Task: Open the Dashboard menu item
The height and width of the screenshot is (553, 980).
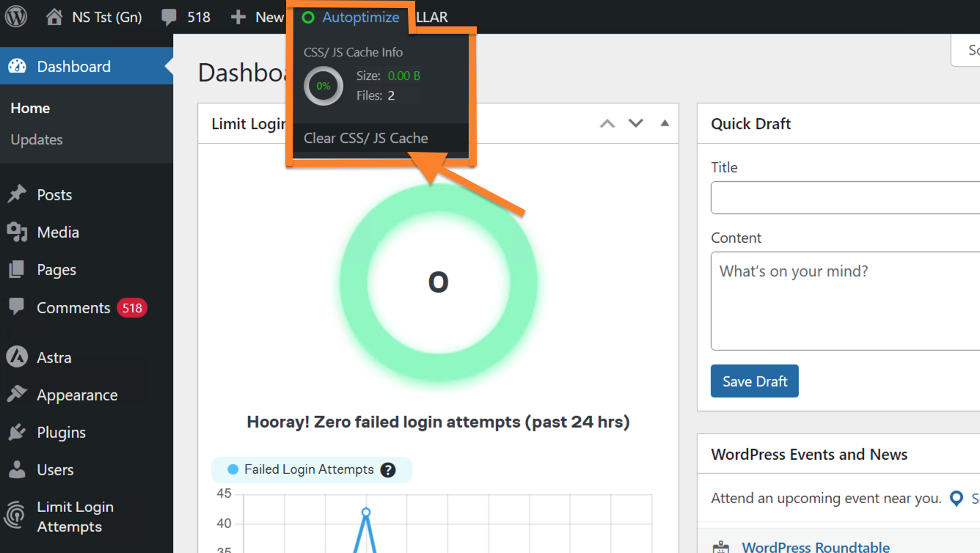Action: tap(87, 66)
